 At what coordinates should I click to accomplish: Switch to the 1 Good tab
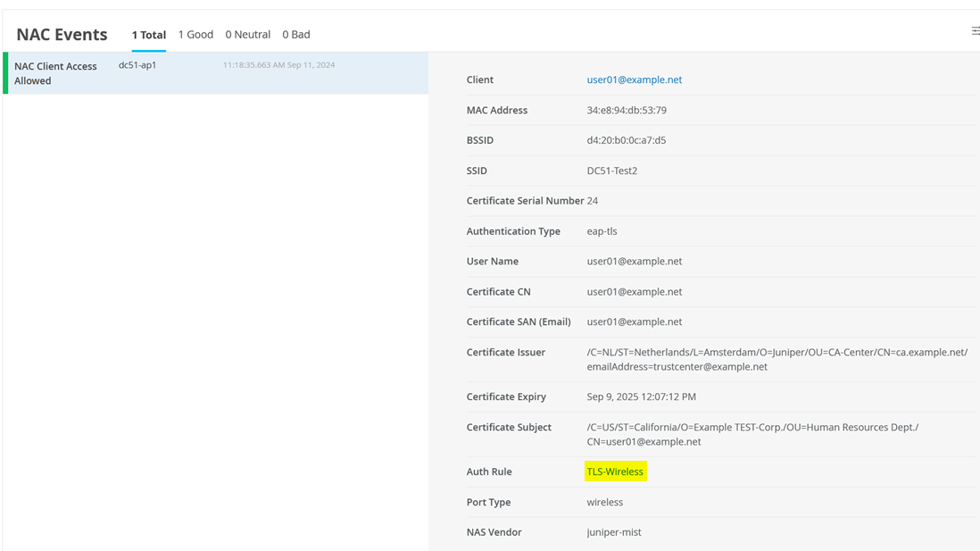[195, 35]
